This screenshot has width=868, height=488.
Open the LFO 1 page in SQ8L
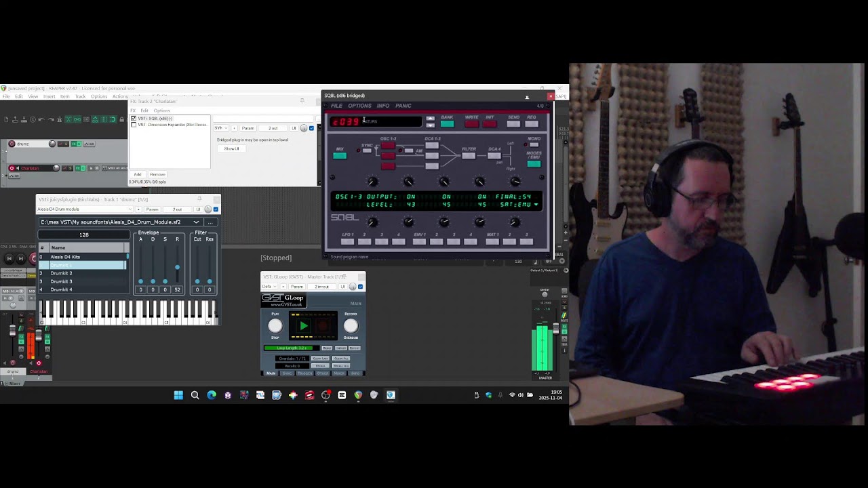point(347,241)
